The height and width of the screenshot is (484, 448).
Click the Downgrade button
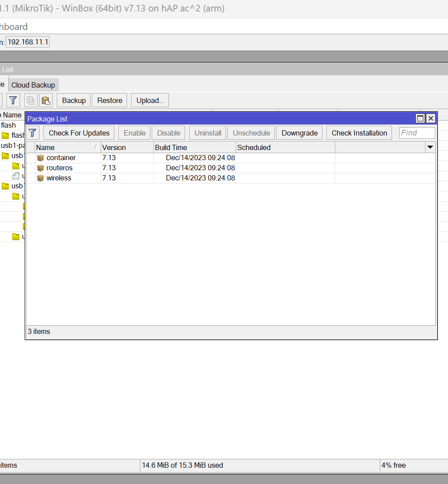tap(300, 133)
